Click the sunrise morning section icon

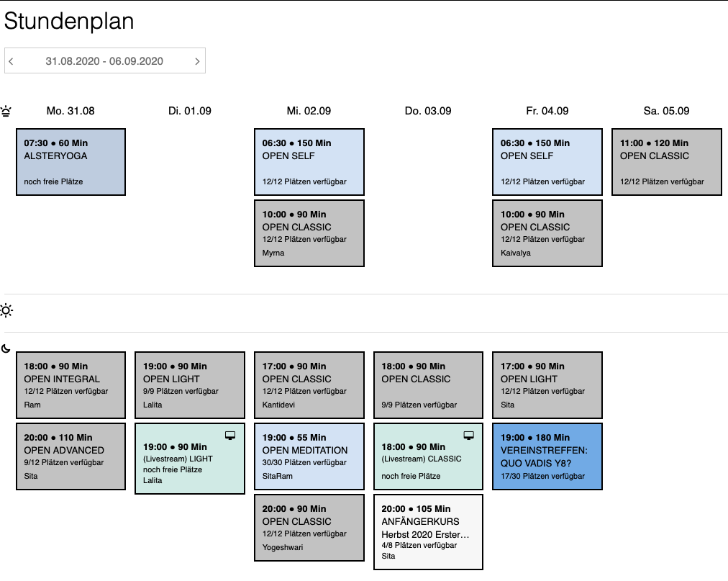tap(6, 111)
